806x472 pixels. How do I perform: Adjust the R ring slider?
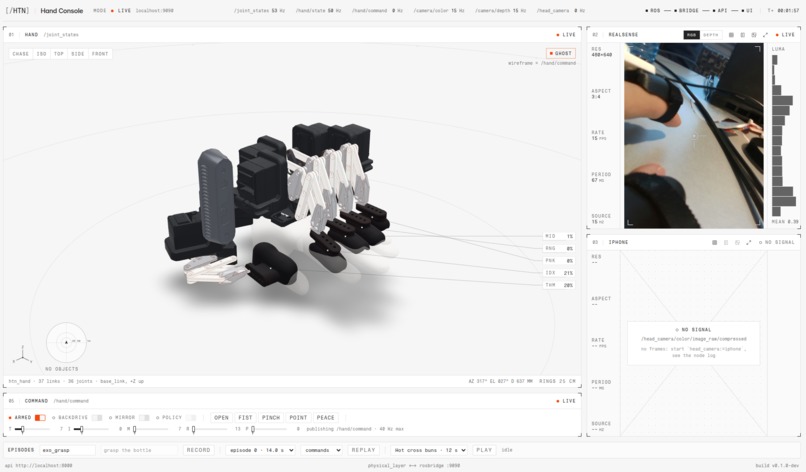click(210, 429)
